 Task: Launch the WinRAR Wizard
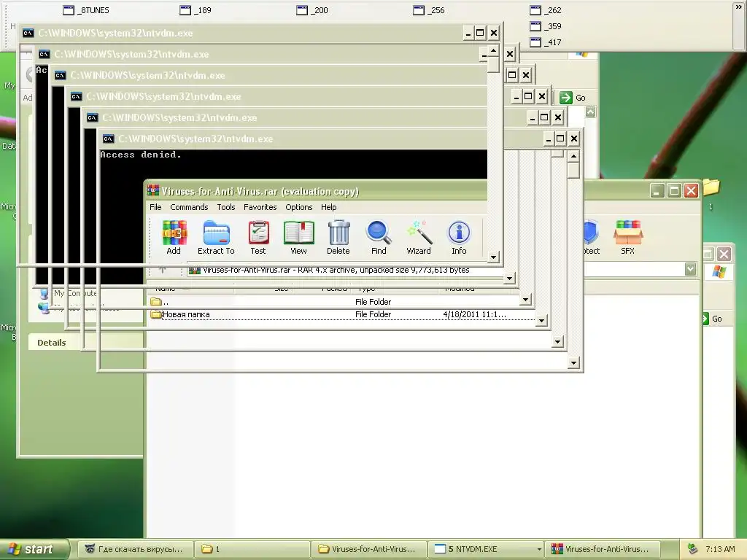(419, 237)
